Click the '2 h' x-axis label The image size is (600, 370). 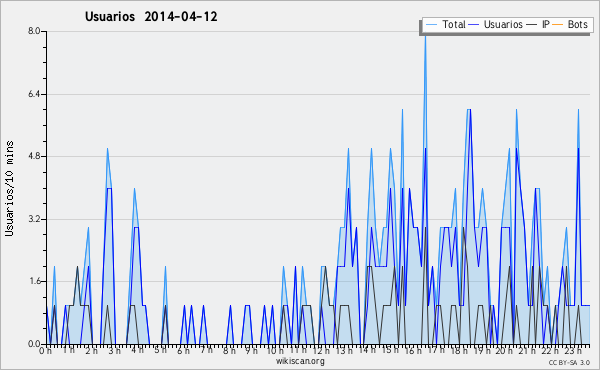(91, 351)
